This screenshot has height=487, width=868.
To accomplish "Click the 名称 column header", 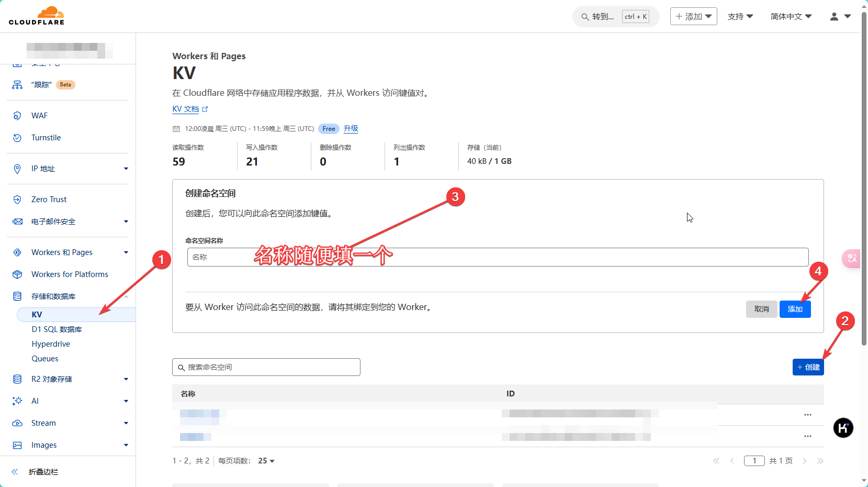I will pyautogui.click(x=188, y=394).
